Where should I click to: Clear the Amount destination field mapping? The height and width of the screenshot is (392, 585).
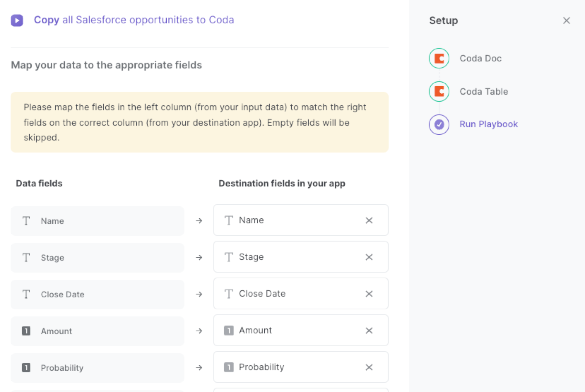coord(369,331)
